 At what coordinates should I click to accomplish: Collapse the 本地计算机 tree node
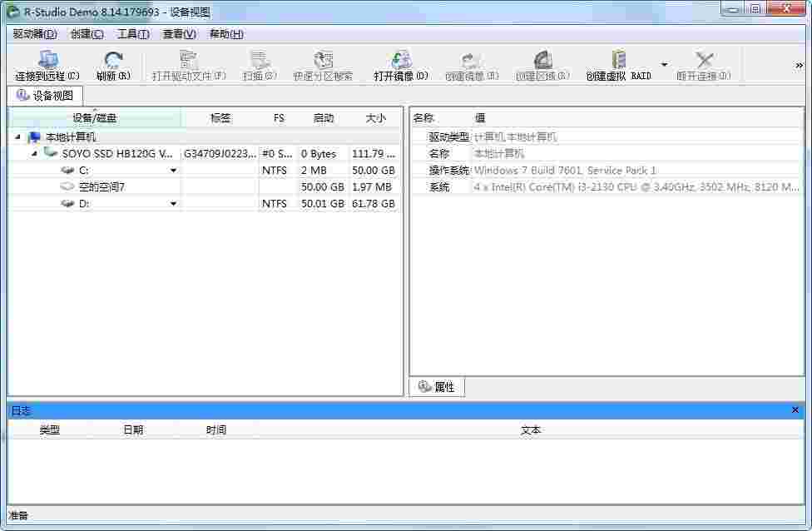click(x=18, y=136)
